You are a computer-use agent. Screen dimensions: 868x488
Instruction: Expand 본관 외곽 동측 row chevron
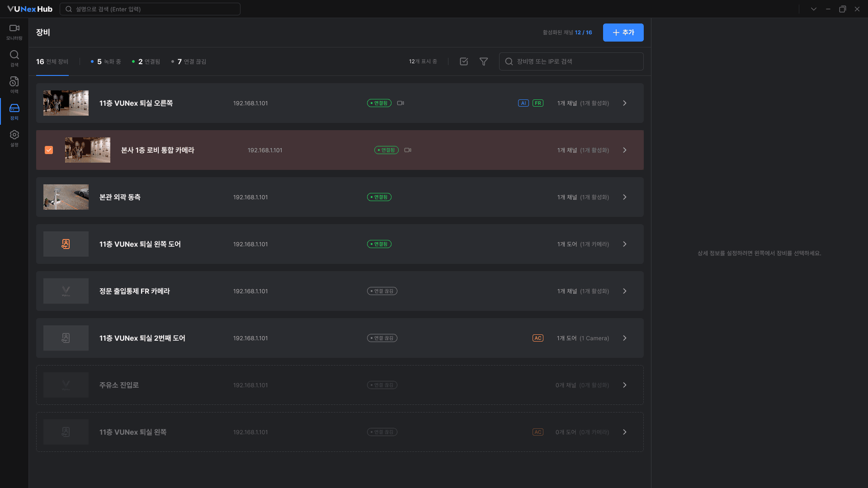coord(625,197)
